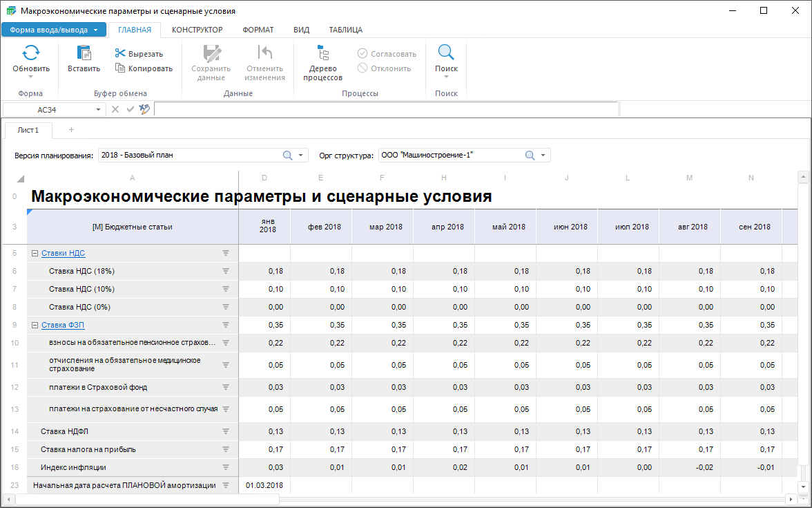Open the Версия планирования dropdown arrow
The width and height of the screenshot is (812, 508).
click(x=301, y=156)
